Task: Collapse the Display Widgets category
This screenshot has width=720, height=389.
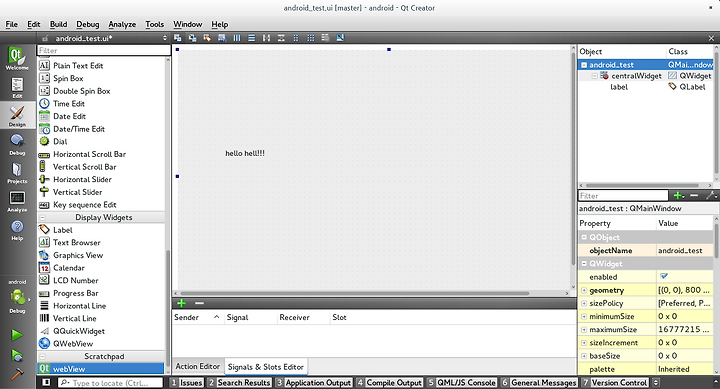Action: [42, 217]
